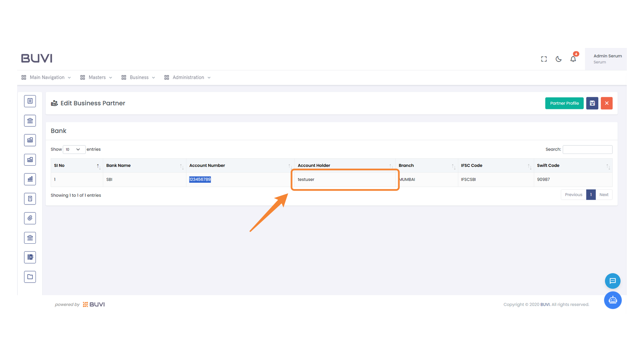Go to Next page of table
Screen dimensions: 644x362
pyautogui.click(x=604, y=195)
